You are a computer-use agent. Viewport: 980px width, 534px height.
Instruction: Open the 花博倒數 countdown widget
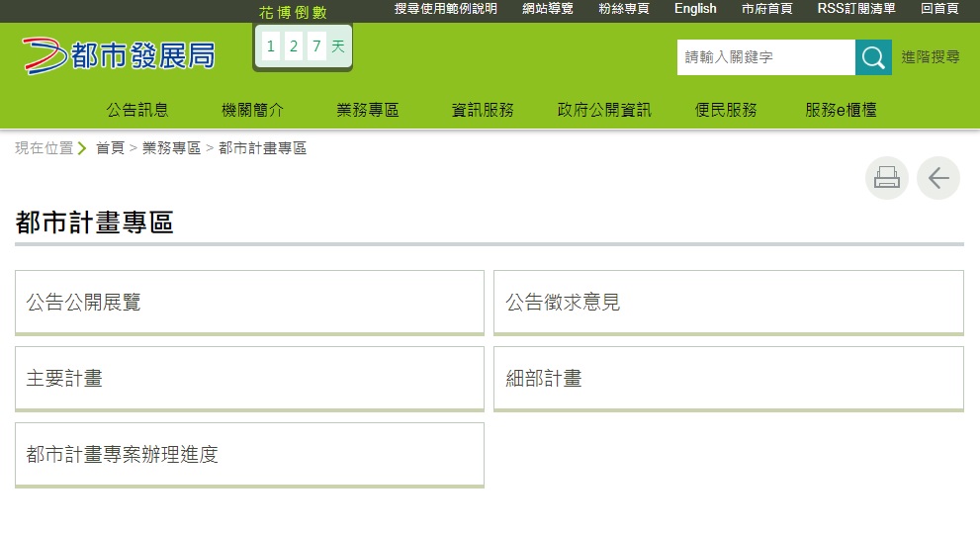click(303, 45)
